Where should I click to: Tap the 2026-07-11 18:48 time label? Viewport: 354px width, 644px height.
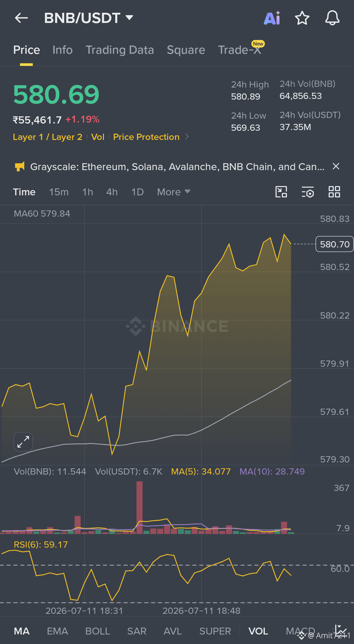pyautogui.click(x=202, y=611)
